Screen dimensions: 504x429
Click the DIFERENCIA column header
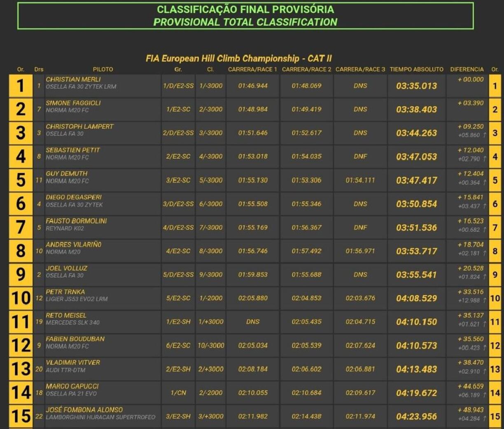pos(467,69)
